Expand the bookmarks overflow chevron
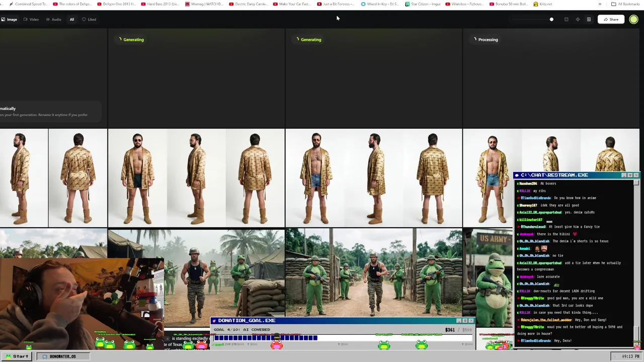 click(600, 4)
